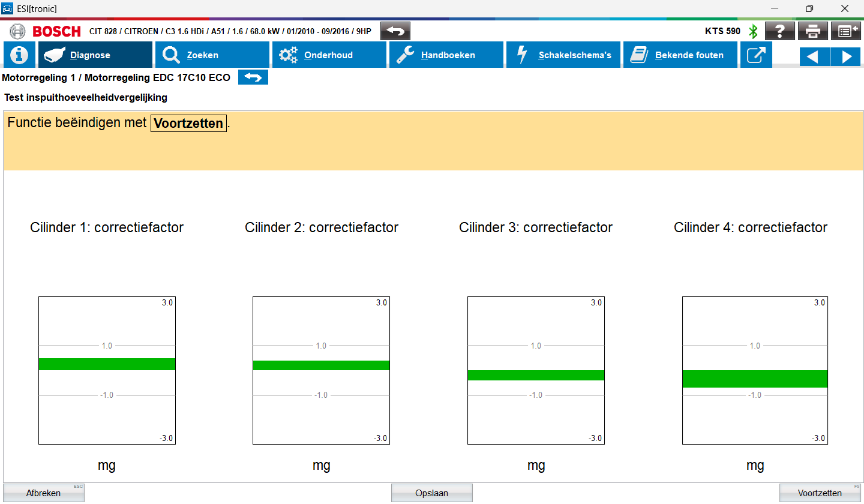The width and height of the screenshot is (864, 504).
Task: Click the vehicle selection back arrow icon
Action: (x=395, y=31)
